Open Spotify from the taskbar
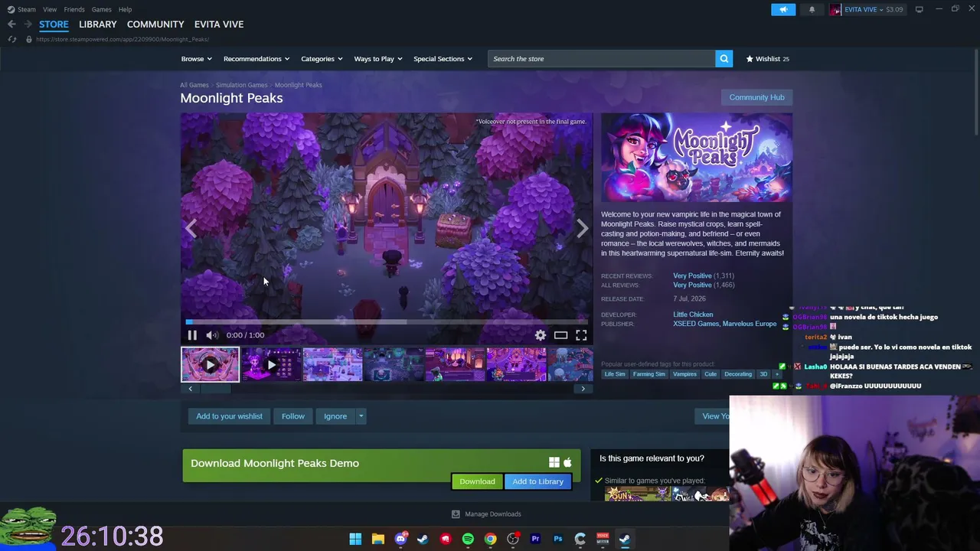 (x=468, y=539)
